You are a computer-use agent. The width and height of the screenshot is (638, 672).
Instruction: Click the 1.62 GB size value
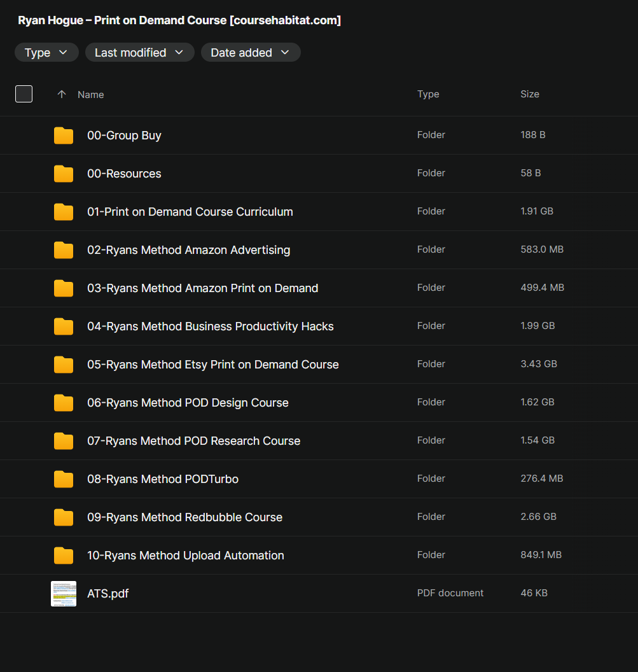[537, 402]
